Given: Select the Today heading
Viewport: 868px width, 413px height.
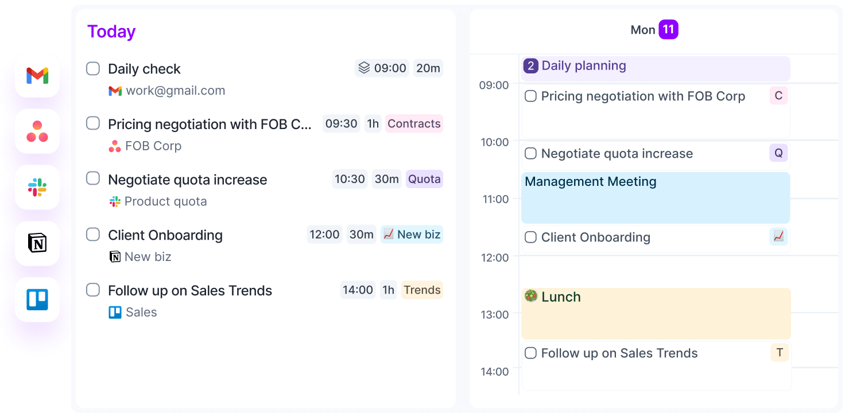Looking at the screenshot, I should (x=111, y=32).
